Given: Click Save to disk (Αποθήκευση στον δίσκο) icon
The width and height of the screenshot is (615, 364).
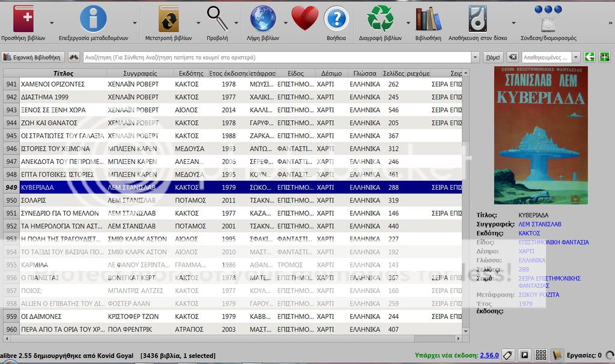Looking at the screenshot, I should (477, 19).
